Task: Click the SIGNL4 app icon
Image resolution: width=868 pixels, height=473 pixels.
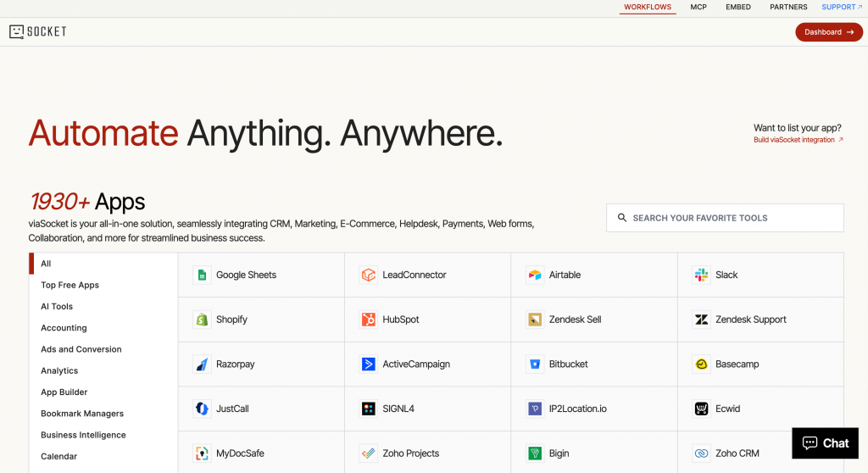Action: click(x=369, y=409)
